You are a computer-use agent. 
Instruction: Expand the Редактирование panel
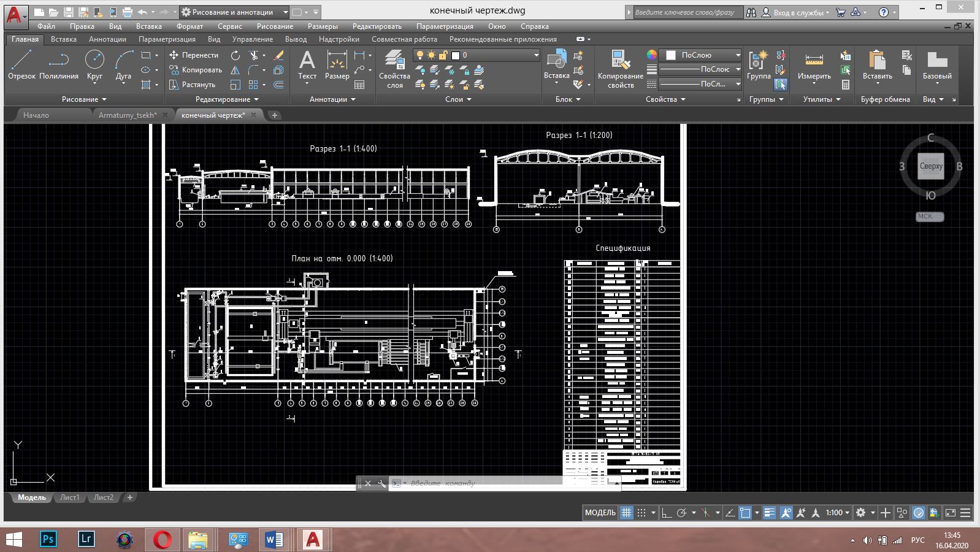(226, 99)
